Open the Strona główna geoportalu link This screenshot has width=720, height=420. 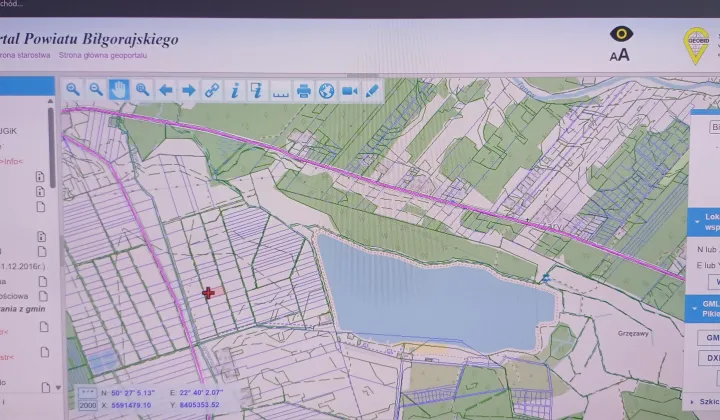coord(103,56)
